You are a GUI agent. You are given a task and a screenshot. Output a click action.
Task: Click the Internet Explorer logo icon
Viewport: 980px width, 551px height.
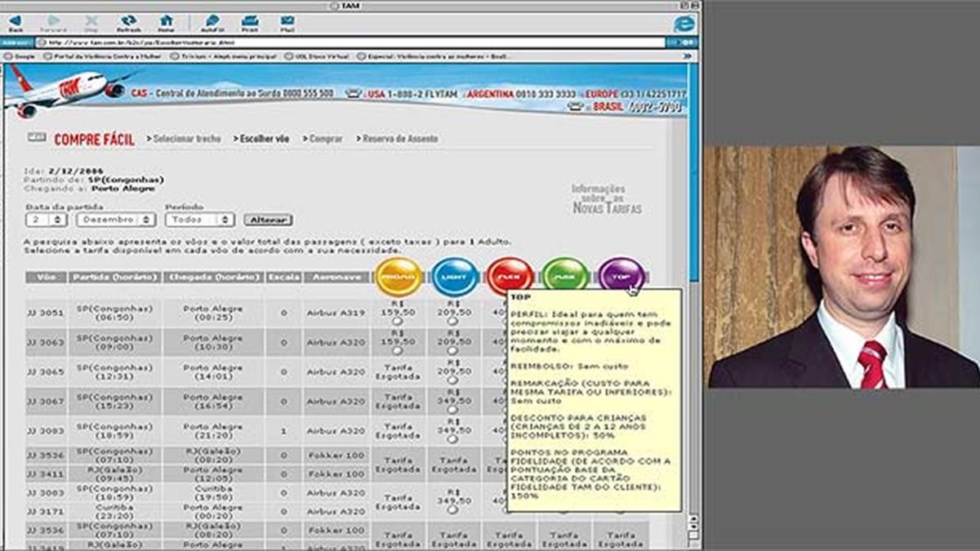click(x=684, y=24)
